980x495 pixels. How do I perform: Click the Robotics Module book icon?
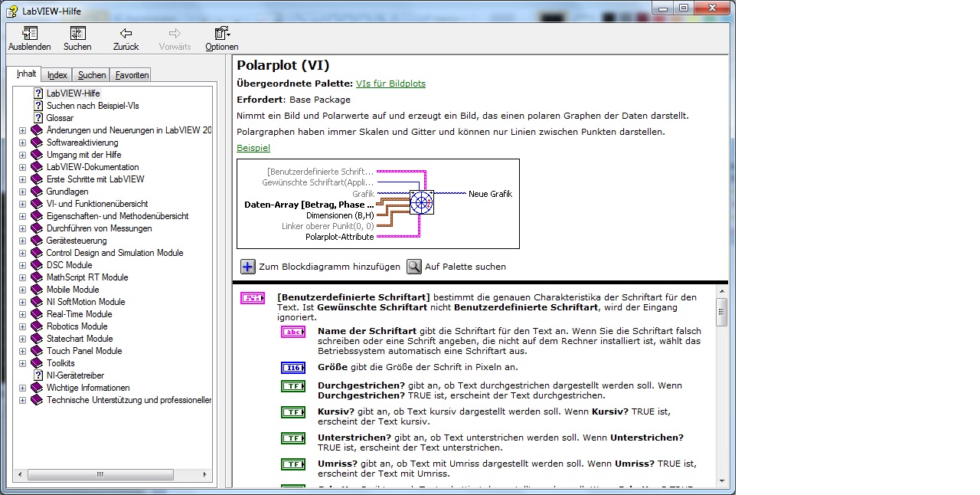tap(37, 326)
